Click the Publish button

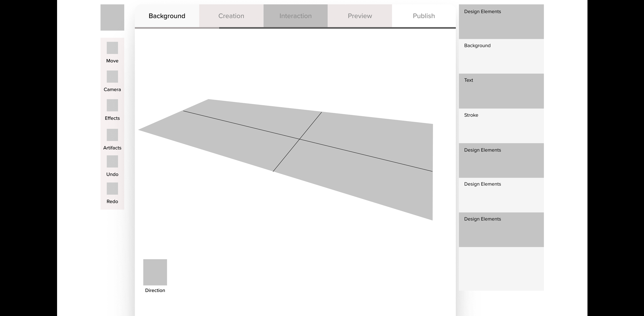[x=423, y=15]
